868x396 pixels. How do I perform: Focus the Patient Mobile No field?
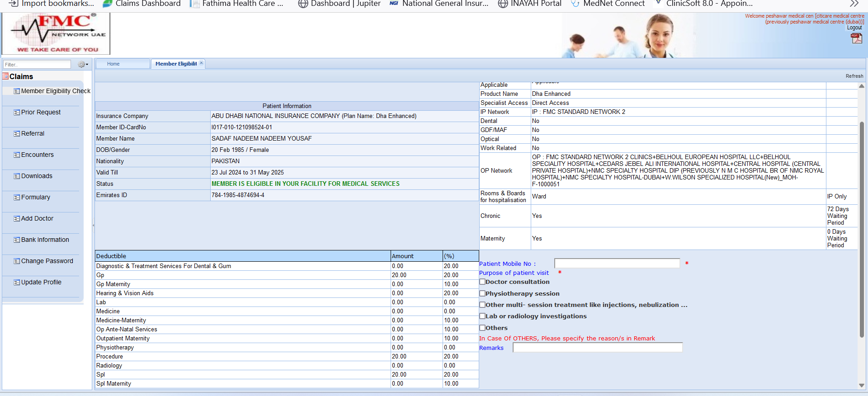tap(617, 264)
